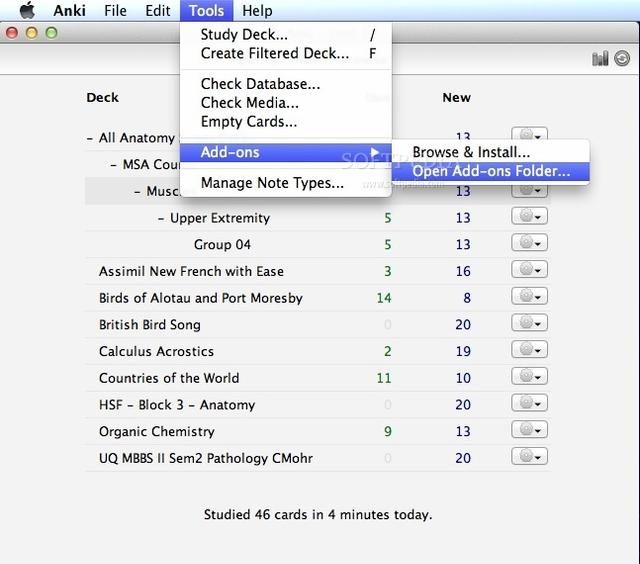Open the Organic Chemistry deck
The height and width of the screenshot is (564, 640).
(x=157, y=431)
